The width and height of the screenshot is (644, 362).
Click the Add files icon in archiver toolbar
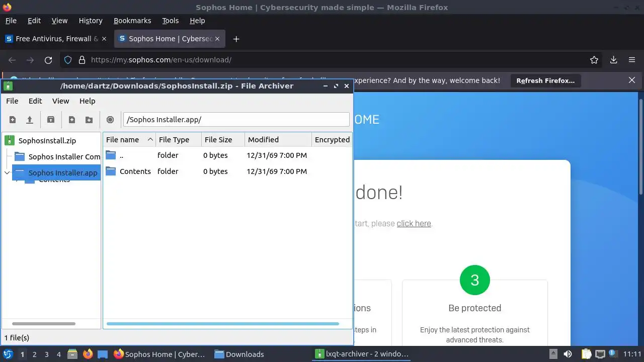72,120
